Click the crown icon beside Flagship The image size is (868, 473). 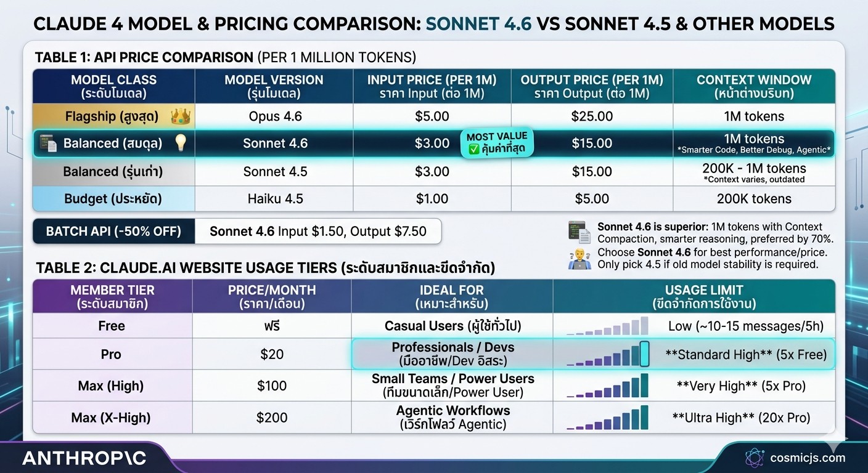[x=181, y=116]
